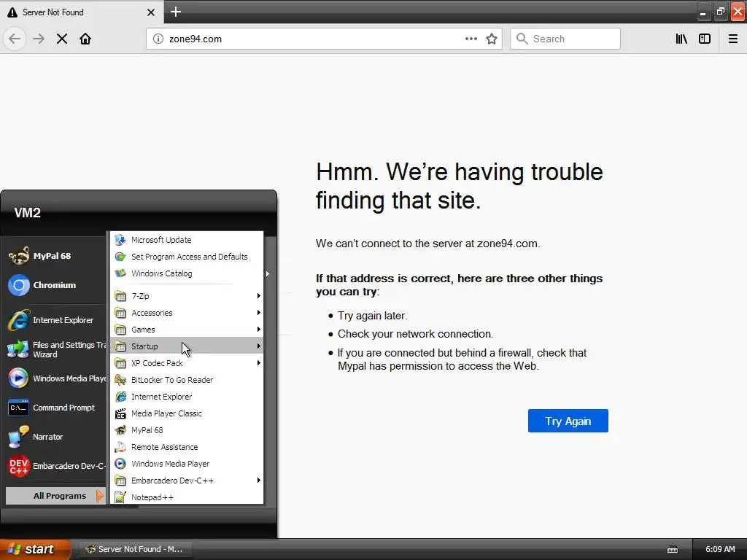Image resolution: width=747 pixels, height=560 pixels.
Task: Click the All Programs button
Action: tap(55, 496)
